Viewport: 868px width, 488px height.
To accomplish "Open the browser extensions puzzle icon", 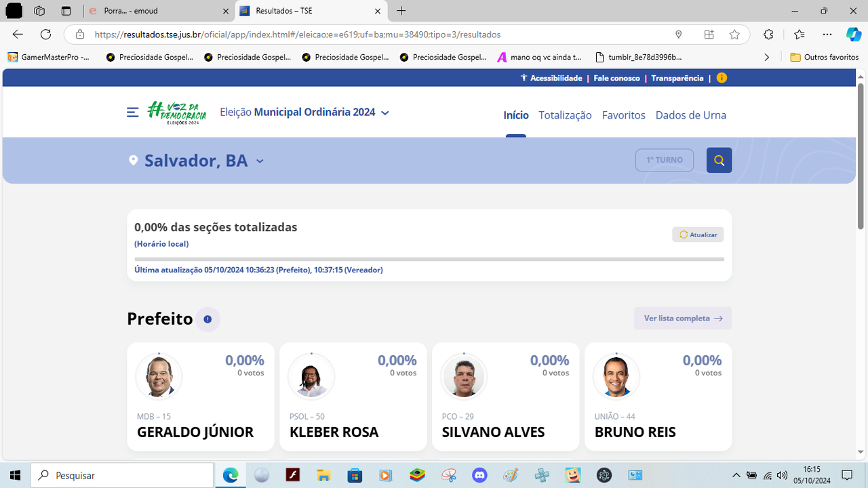I will (x=768, y=35).
